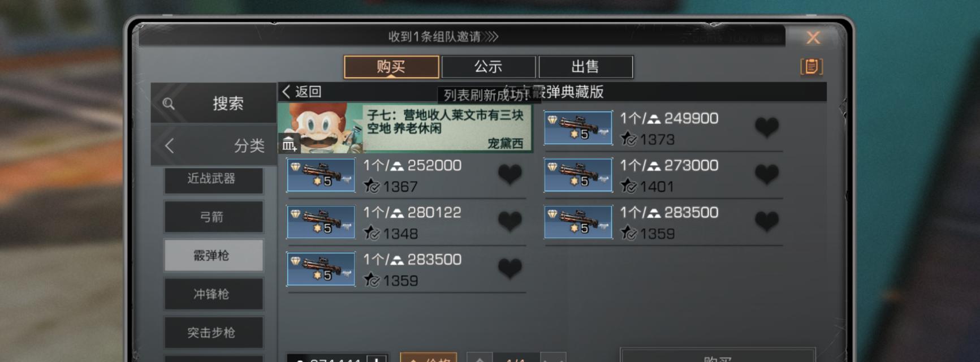Collapse the 分类 category chevron
Image resolution: width=980 pixels, height=362 pixels.
[169, 146]
